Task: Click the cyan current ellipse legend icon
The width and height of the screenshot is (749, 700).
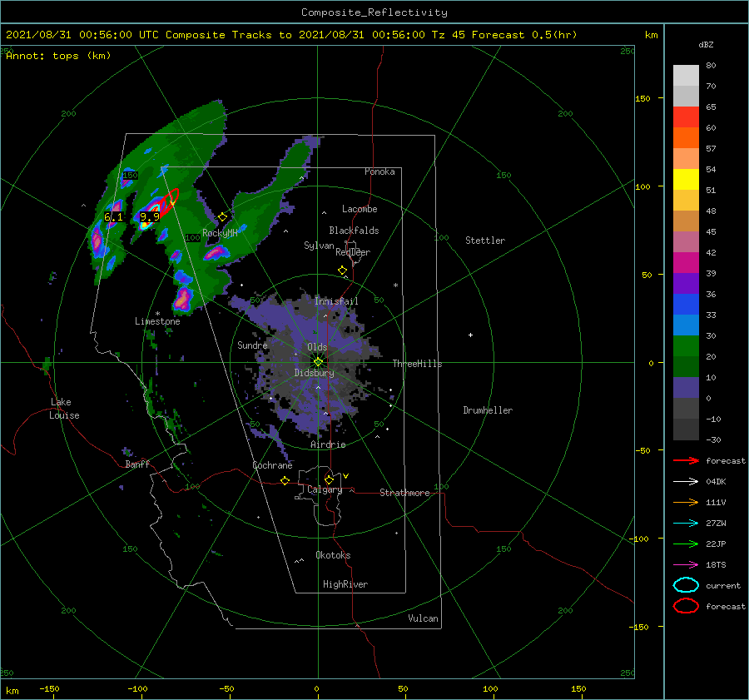Action: point(686,585)
